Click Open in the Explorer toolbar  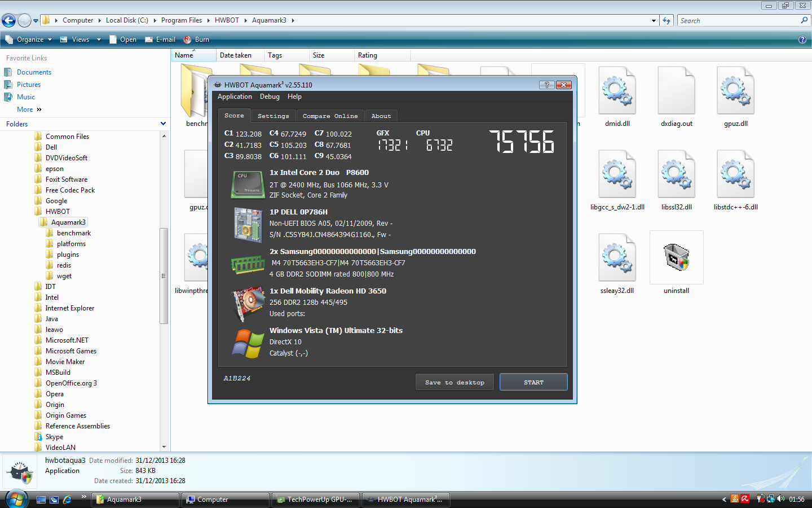point(123,40)
